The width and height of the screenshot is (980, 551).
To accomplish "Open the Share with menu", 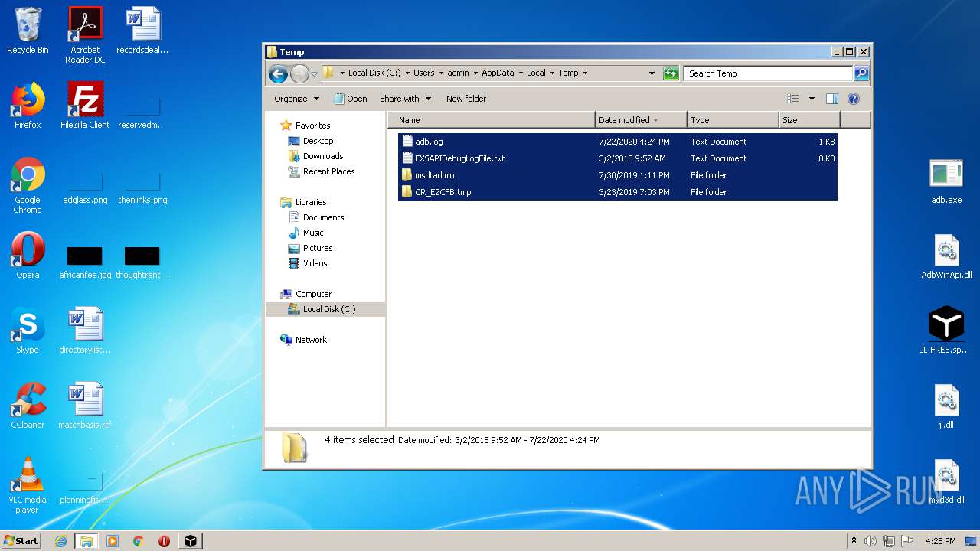I will [405, 99].
